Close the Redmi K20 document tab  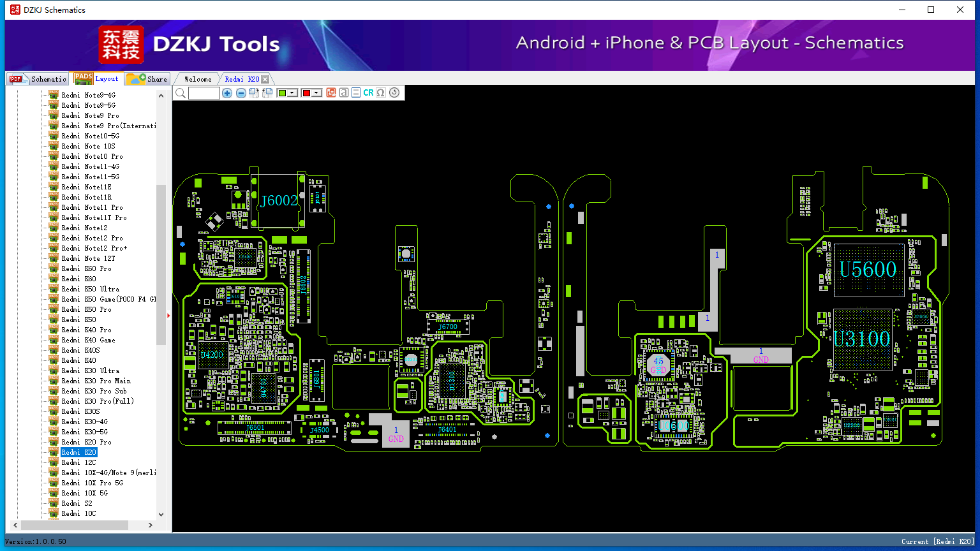pyautogui.click(x=265, y=79)
